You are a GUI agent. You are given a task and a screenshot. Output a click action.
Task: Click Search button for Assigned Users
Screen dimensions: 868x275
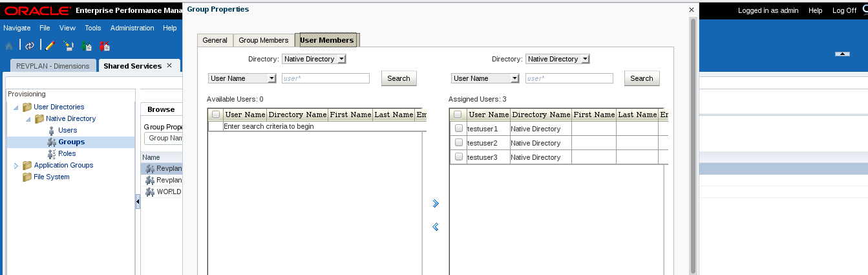[642, 78]
